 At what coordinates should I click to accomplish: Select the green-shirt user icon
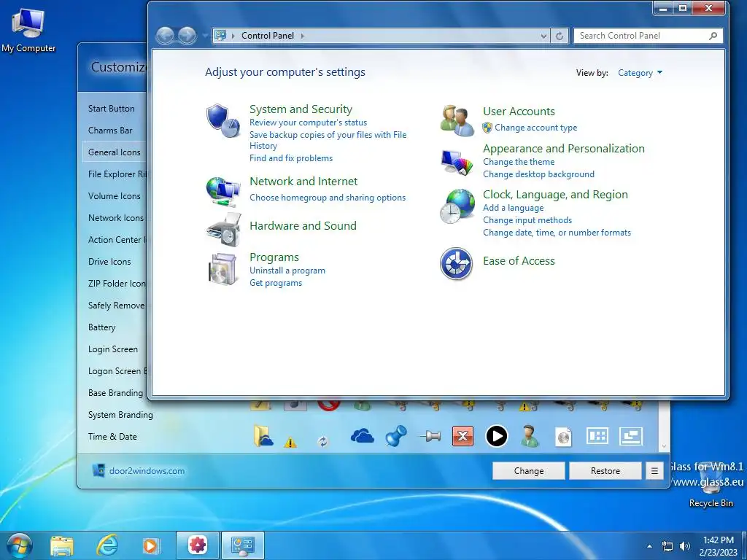[530, 436]
